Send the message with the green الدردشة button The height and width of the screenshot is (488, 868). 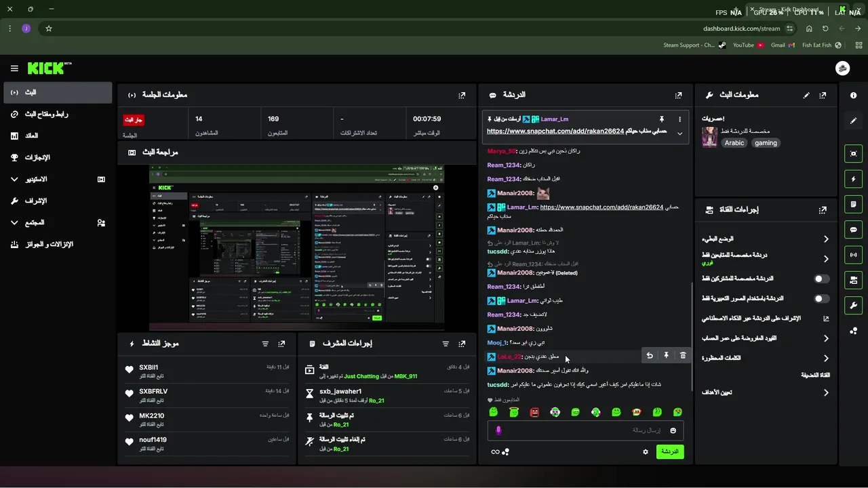670,452
